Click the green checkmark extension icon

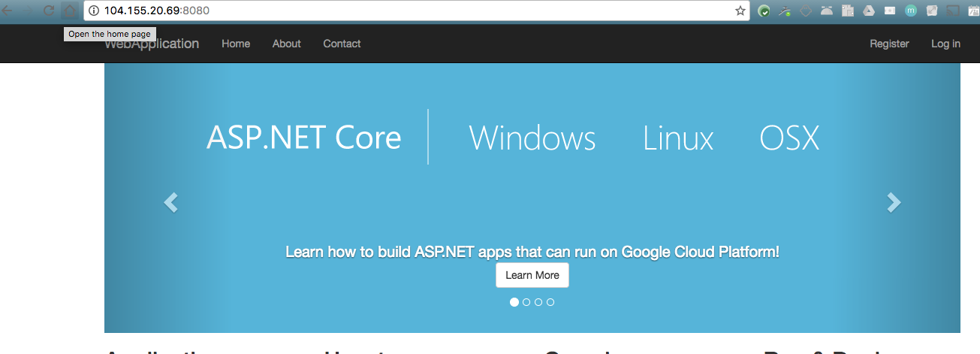tap(764, 11)
